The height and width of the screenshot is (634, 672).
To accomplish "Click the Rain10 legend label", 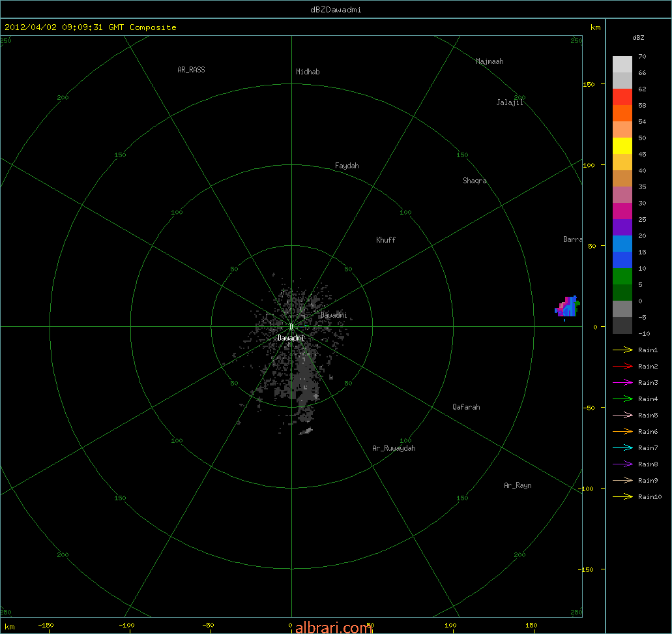I will pyautogui.click(x=650, y=497).
